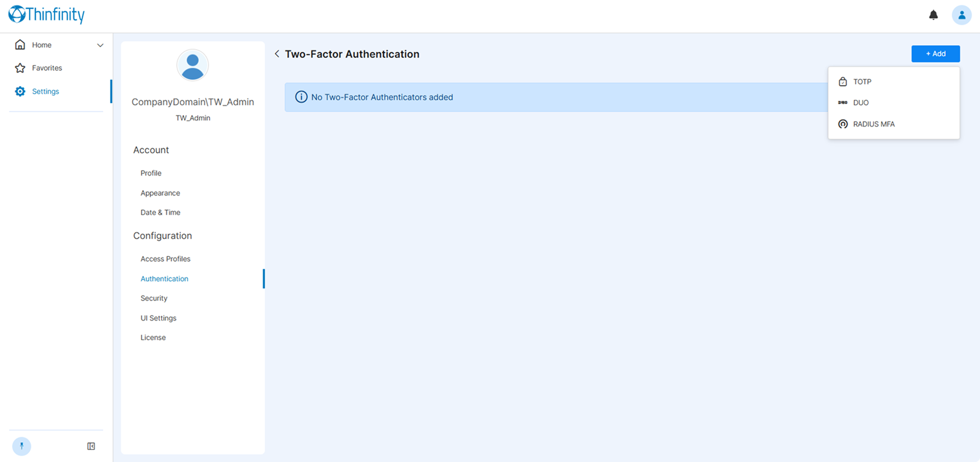
Task: Open the user account avatar menu
Action: point(962,15)
